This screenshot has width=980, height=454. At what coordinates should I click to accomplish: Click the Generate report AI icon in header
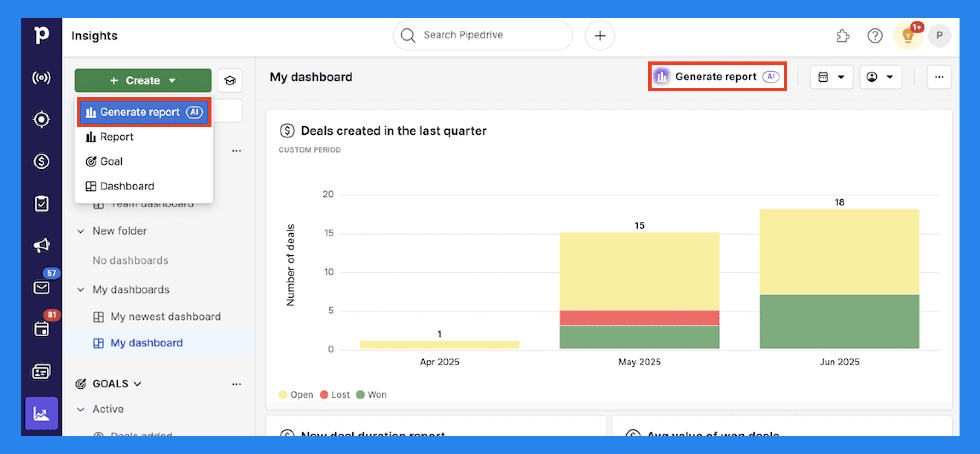(x=661, y=76)
